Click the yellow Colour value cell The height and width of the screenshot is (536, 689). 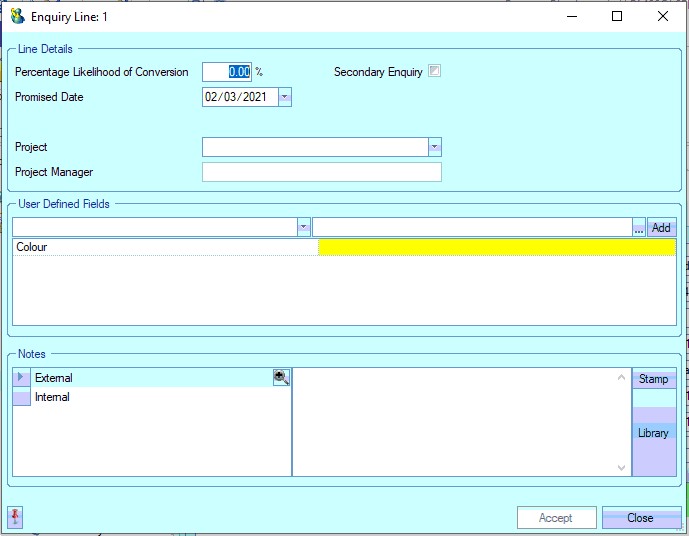point(496,247)
